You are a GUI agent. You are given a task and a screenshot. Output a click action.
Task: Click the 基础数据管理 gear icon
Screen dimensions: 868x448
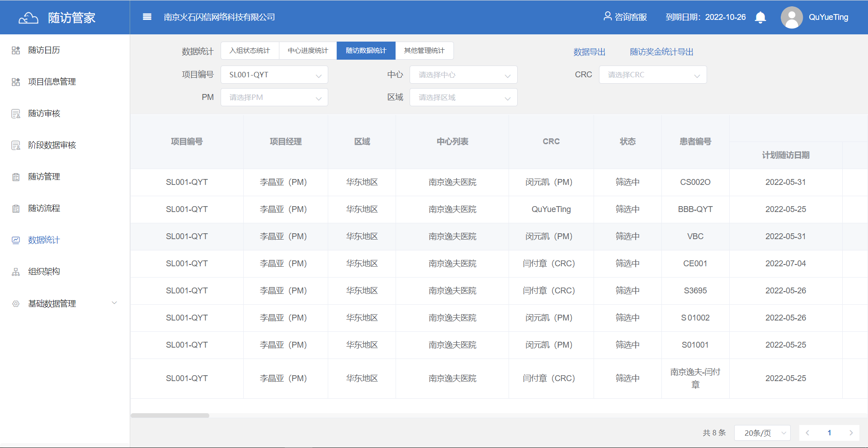click(x=16, y=304)
